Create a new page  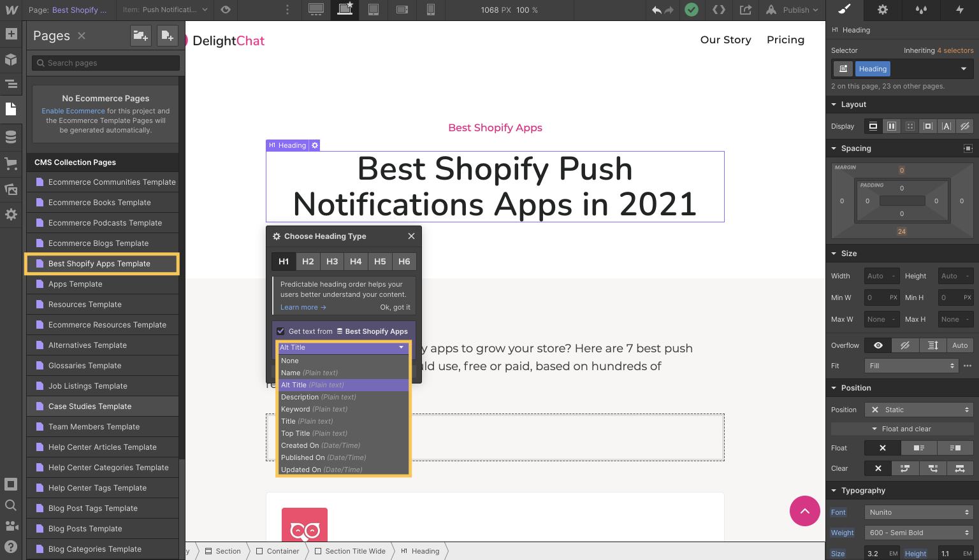tap(167, 36)
